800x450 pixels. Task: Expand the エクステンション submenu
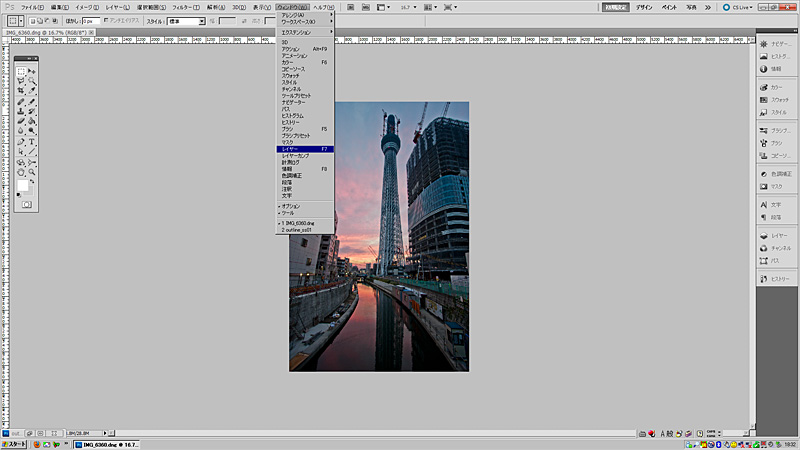[305, 32]
